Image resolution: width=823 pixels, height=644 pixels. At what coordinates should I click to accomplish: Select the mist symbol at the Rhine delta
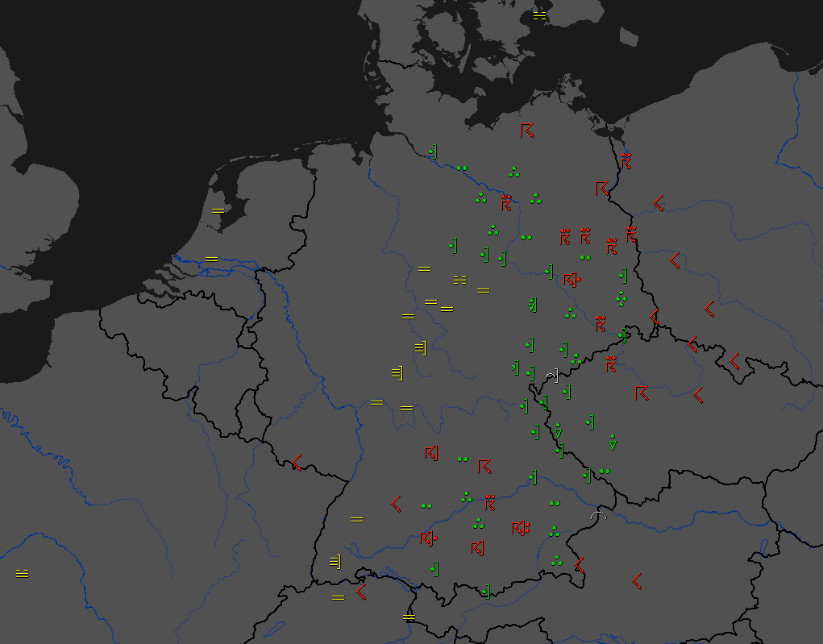pos(211,259)
